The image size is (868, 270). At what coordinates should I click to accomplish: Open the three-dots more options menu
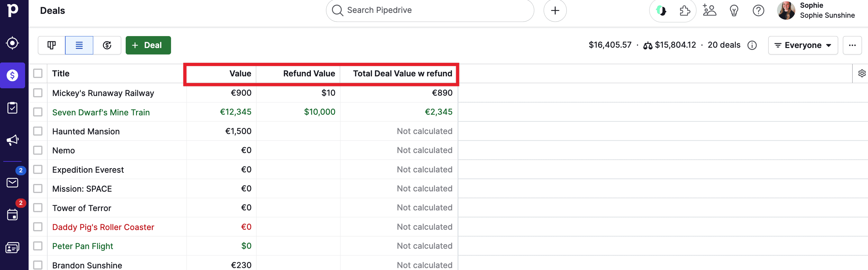pos(852,45)
